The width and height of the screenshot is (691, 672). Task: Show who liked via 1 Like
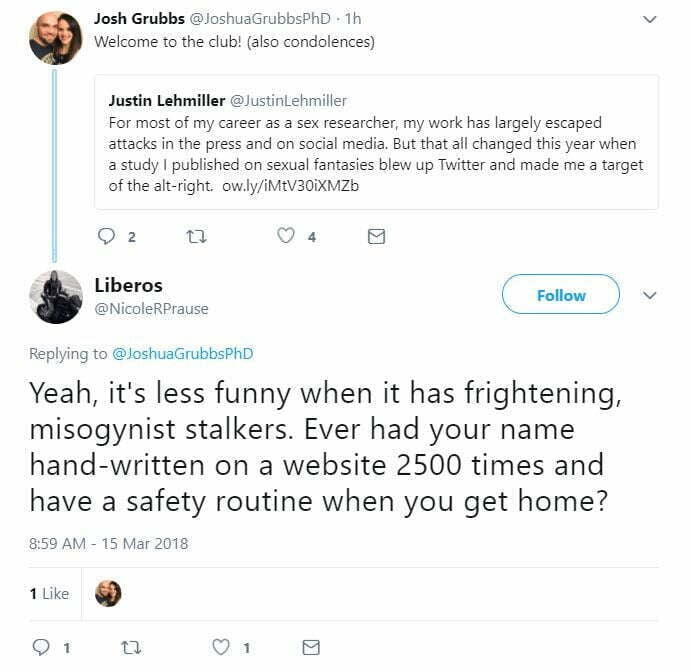coord(49,593)
